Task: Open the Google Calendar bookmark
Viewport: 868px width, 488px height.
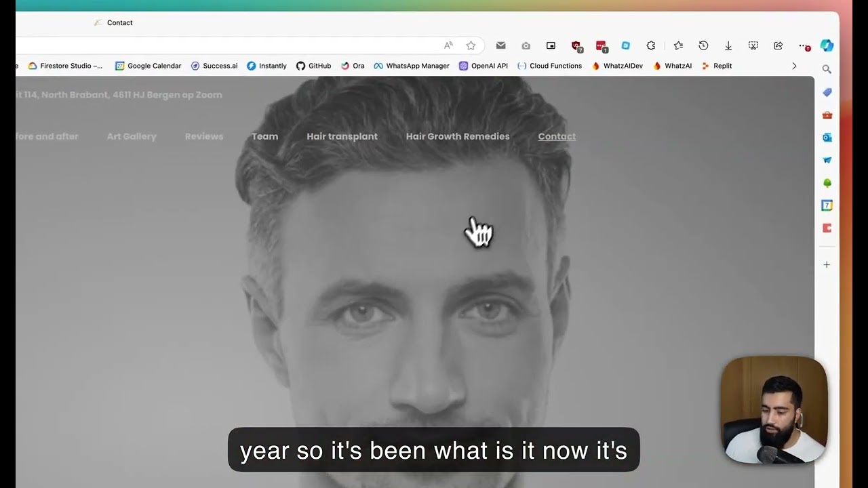Action: [148, 66]
